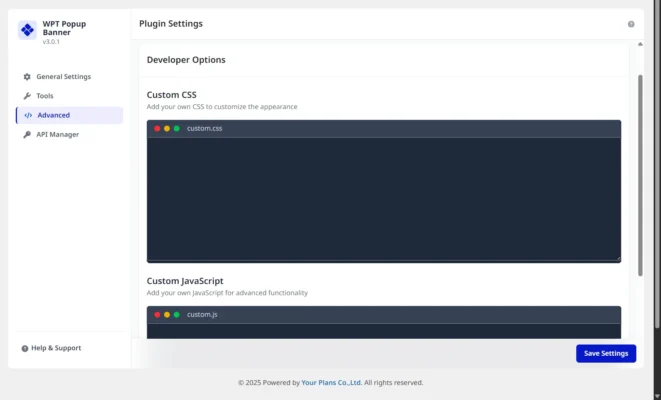Click the custom.css editor resize handle

(618, 258)
